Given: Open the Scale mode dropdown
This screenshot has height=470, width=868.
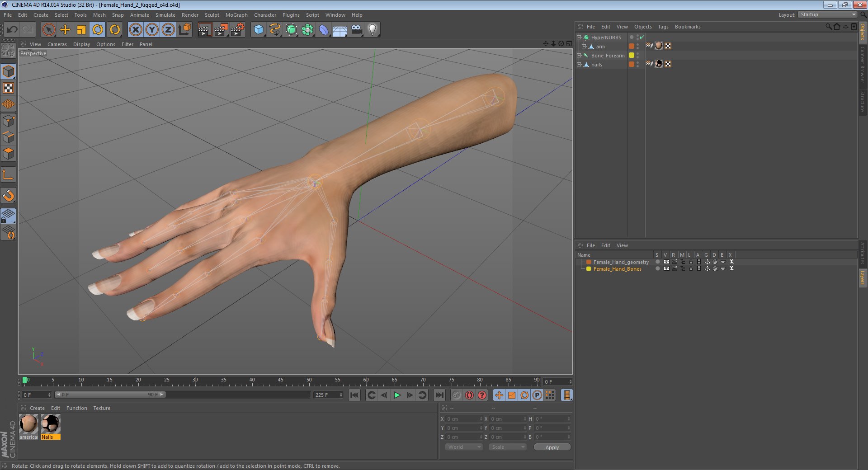Looking at the screenshot, I should 508,447.
